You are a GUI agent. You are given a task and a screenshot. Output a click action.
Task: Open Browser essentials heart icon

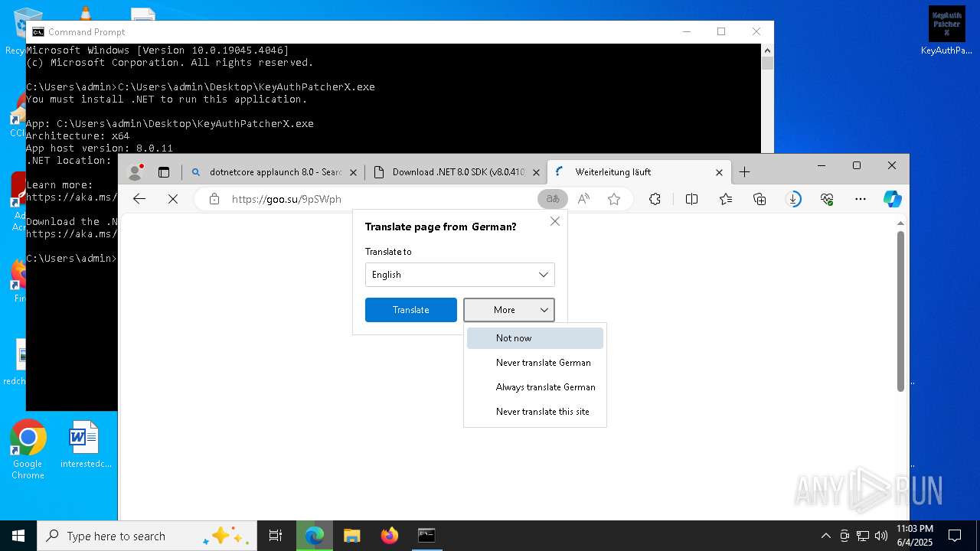pos(827,199)
